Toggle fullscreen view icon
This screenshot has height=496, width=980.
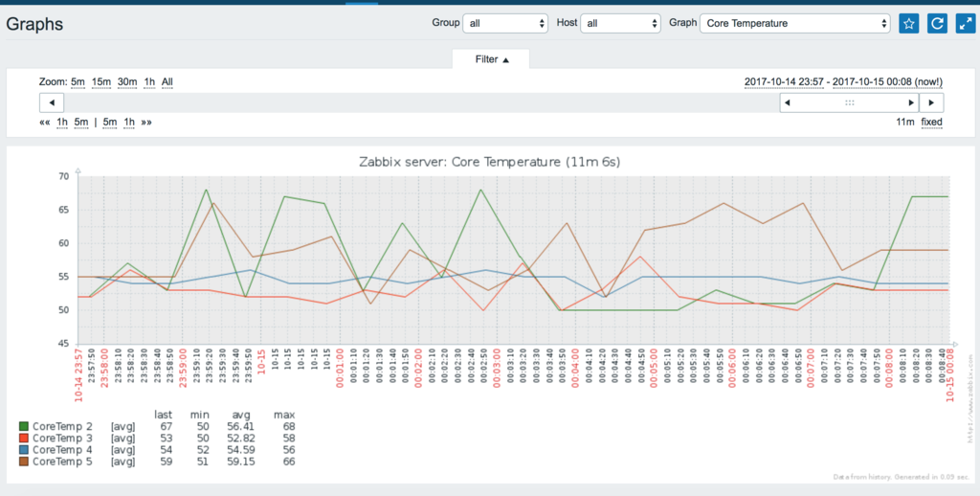[966, 24]
